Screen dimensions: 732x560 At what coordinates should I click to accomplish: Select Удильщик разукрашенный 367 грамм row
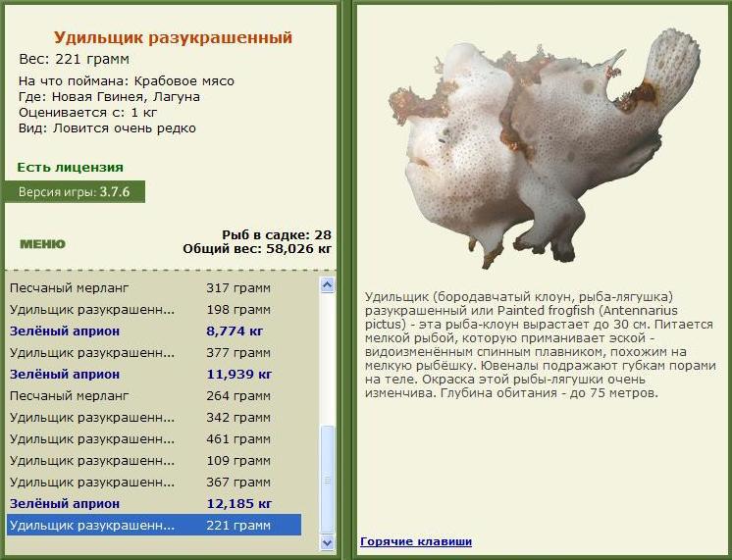154,483
